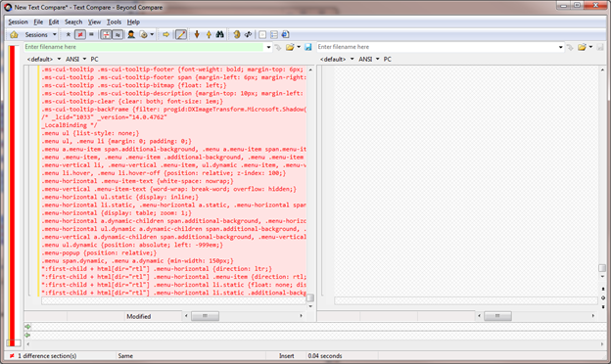Expand left filename history dropdown

tap(268, 47)
